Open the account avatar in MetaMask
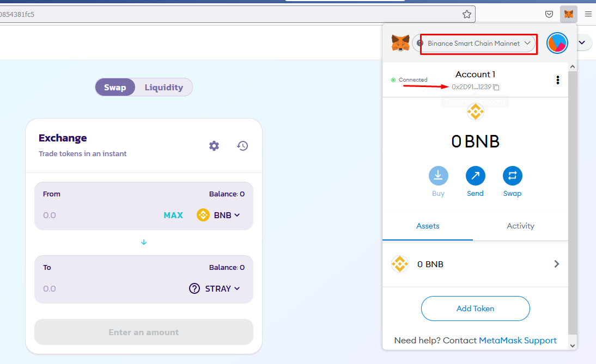 pyautogui.click(x=557, y=43)
